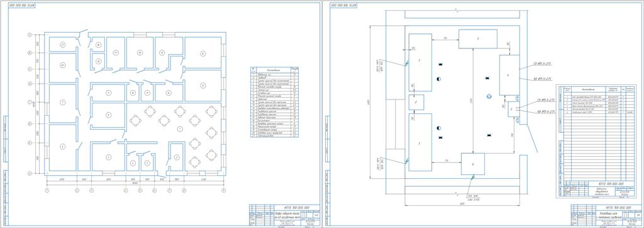Viewport: 644px width, 228px height.
Task: Click the room 7 circled number
Action: pyautogui.click(x=62, y=101)
